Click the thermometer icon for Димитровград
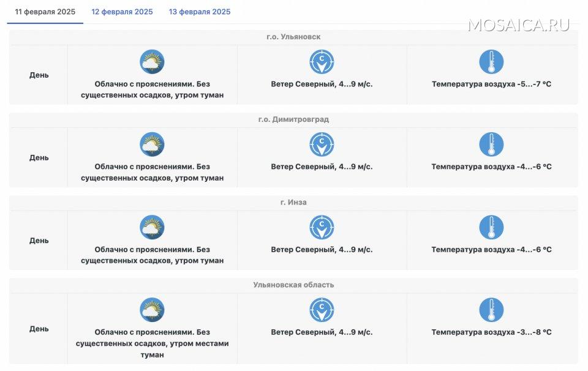The width and height of the screenshot is (588, 371). [491, 144]
